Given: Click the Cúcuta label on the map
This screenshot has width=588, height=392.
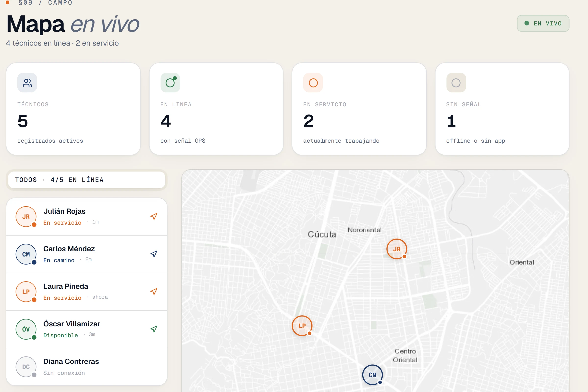Looking at the screenshot, I should [322, 234].
